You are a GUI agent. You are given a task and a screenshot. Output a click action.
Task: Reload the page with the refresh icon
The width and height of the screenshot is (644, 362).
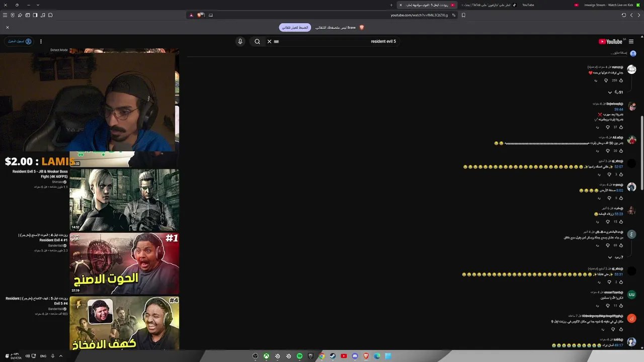tap(624, 15)
